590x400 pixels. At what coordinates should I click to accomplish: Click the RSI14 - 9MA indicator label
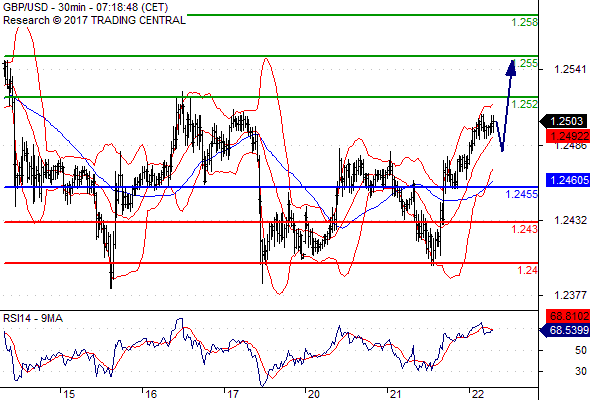(33, 318)
